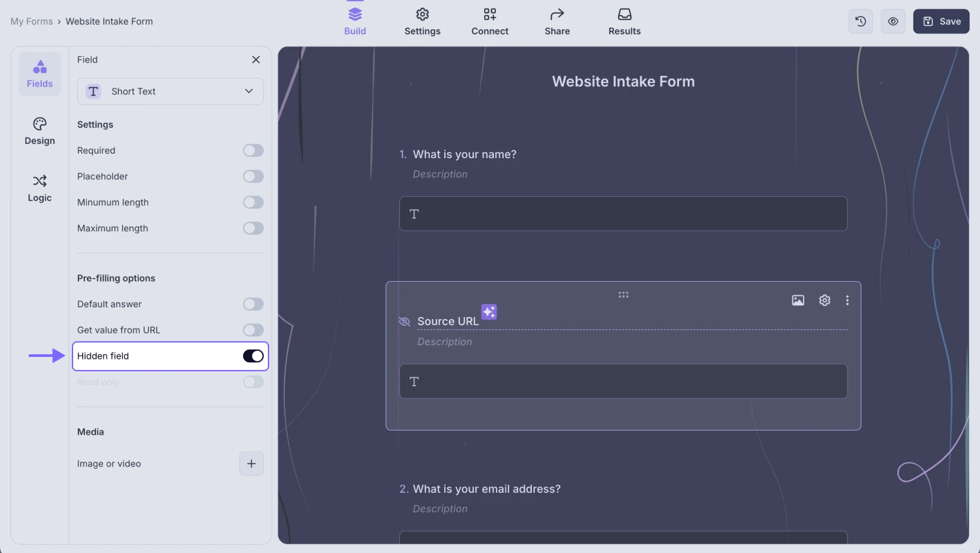The width and height of the screenshot is (980, 553).
Task: Switch to the Settings tab
Action: (422, 21)
